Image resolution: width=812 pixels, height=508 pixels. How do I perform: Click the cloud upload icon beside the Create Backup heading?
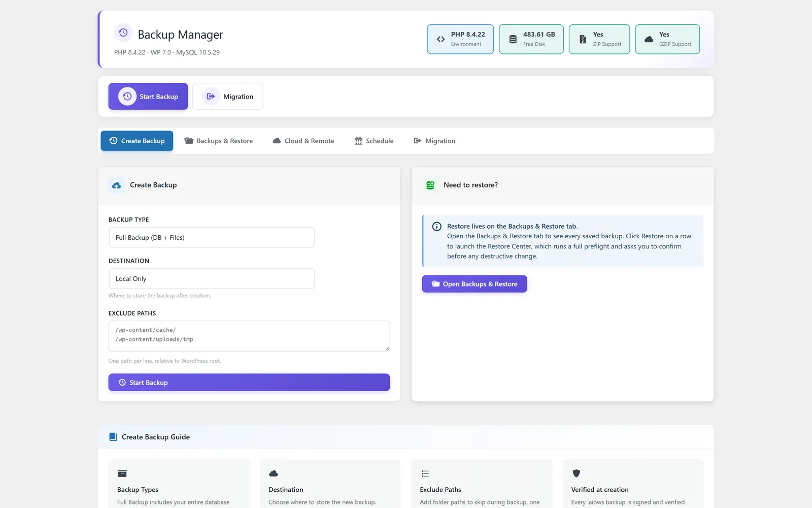click(x=117, y=185)
